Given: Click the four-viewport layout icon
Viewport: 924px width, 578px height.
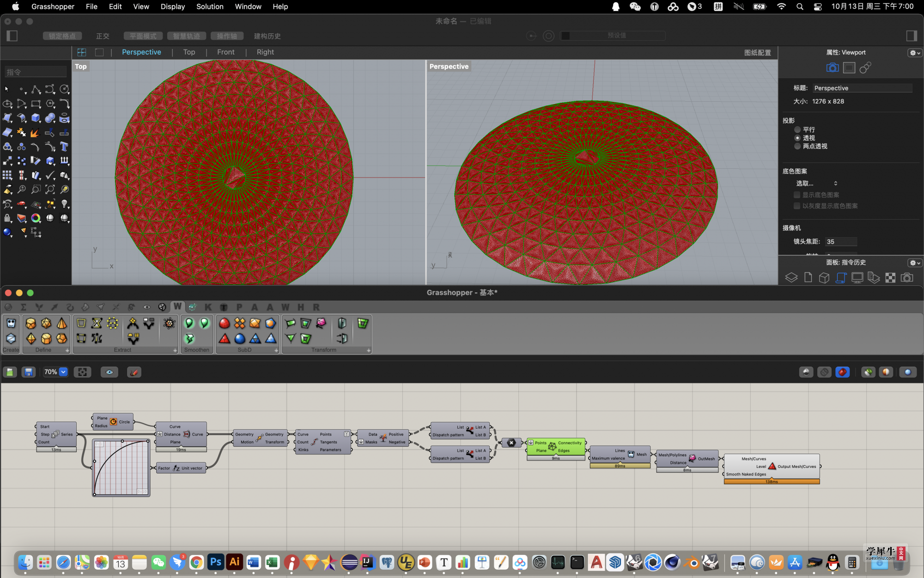Looking at the screenshot, I should pyautogui.click(x=82, y=52).
